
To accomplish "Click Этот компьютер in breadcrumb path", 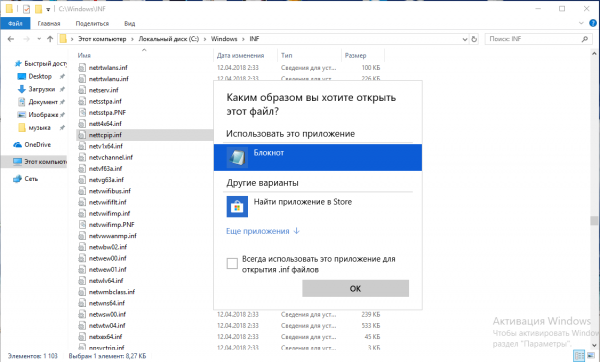I will [102, 39].
